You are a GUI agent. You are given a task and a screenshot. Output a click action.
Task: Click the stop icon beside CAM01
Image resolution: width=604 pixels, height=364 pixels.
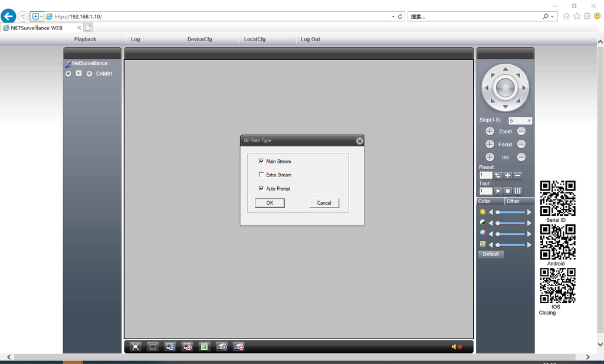pos(68,74)
